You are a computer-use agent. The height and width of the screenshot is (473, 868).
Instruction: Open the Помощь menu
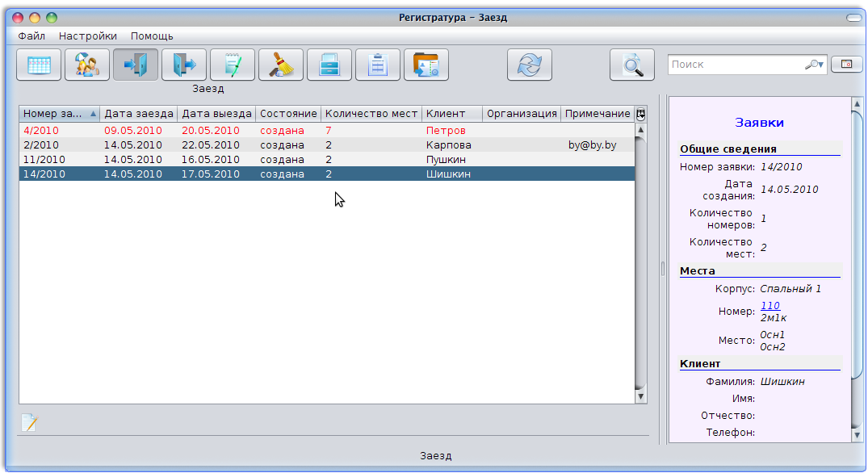tap(152, 36)
